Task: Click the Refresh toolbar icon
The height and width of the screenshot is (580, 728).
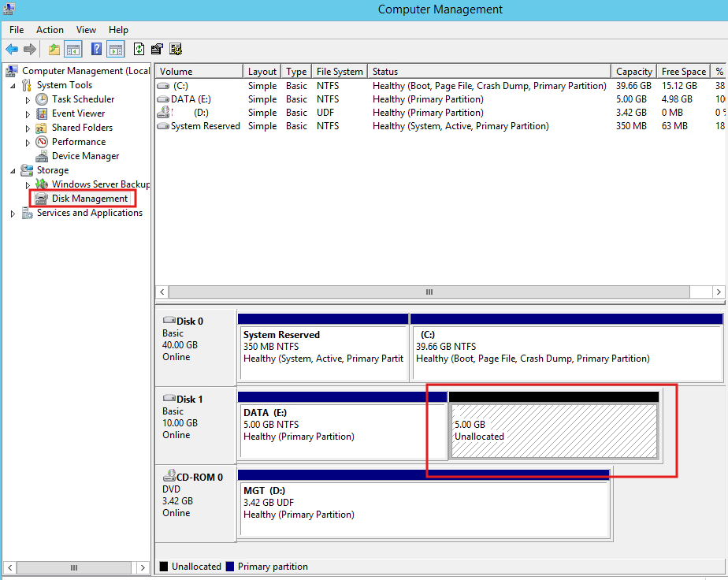Action: (x=139, y=49)
